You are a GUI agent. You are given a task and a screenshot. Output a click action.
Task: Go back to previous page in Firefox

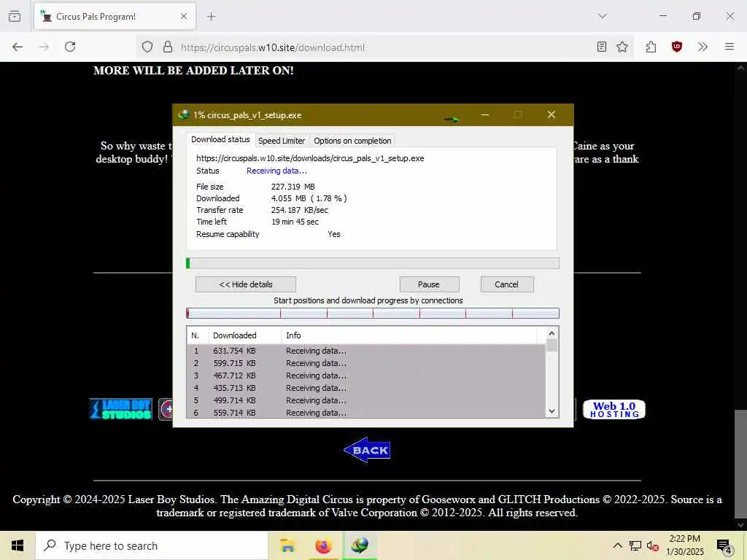click(18, 47)
